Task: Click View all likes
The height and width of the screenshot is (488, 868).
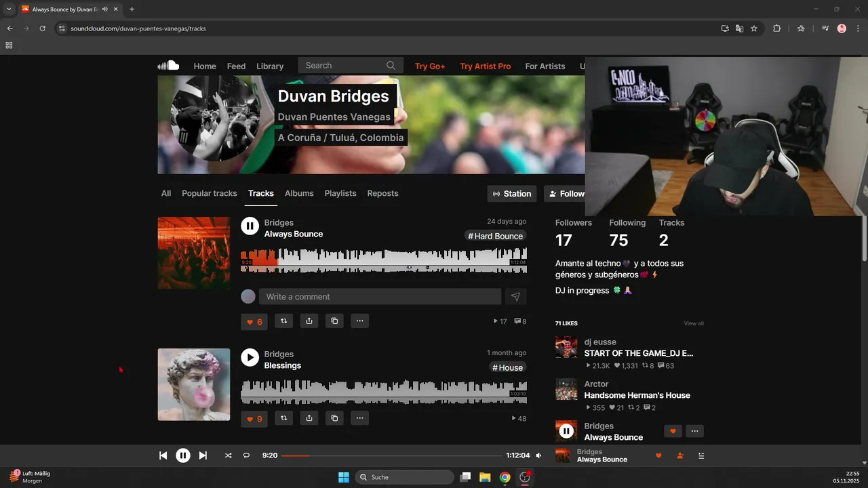Action: 694,323
